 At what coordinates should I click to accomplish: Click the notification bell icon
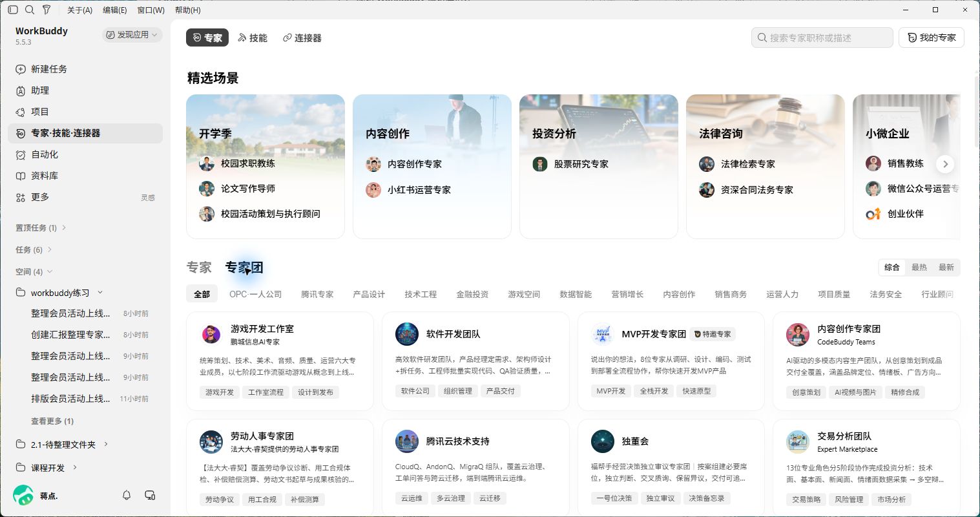(127, 495)
